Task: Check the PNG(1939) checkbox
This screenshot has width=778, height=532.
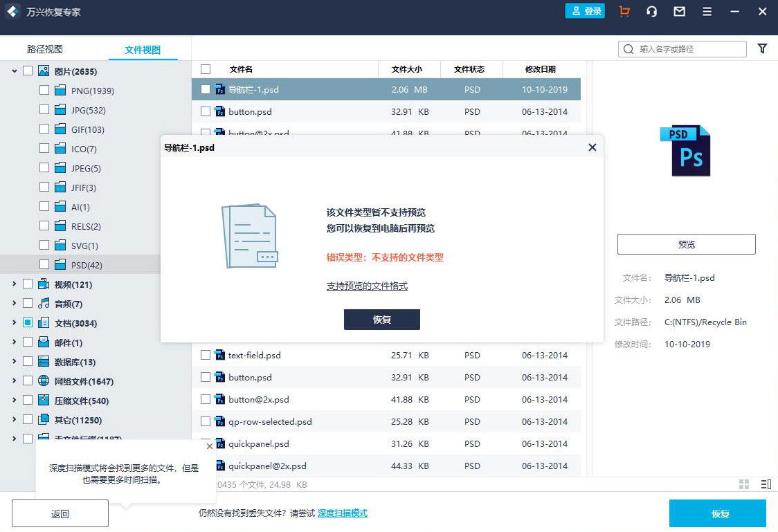Action: click(44, 91)
